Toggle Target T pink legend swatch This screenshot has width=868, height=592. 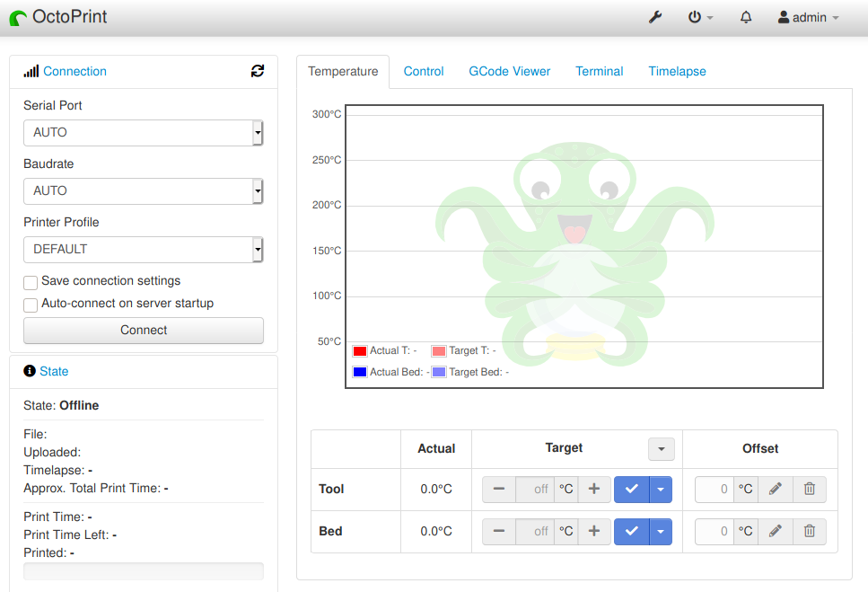tap(439, 351)
